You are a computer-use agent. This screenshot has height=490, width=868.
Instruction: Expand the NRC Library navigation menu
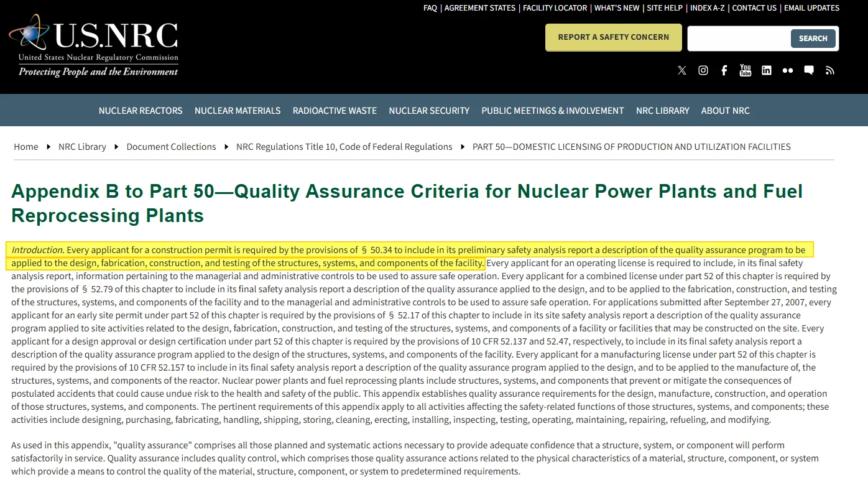tap(662, 111)
